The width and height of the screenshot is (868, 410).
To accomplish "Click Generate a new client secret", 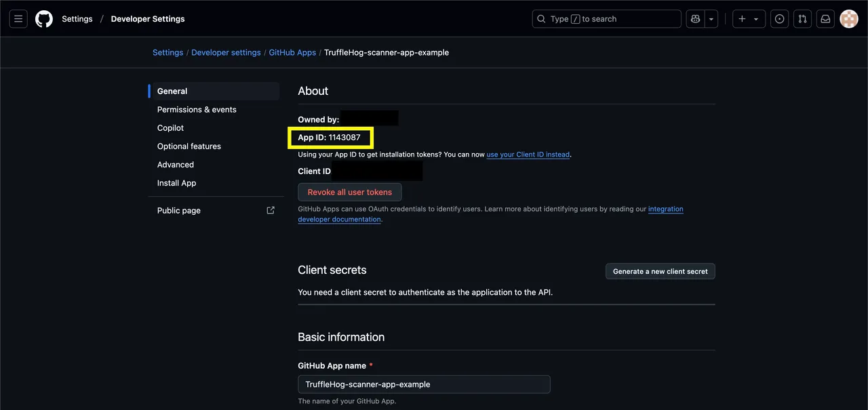I will (x=660, y=271).
